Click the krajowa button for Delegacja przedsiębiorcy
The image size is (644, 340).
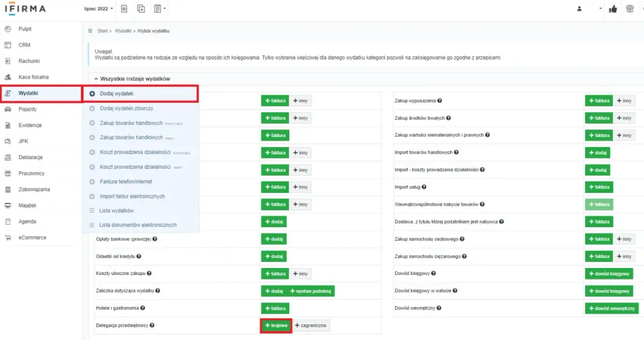(x=276, y=325)
